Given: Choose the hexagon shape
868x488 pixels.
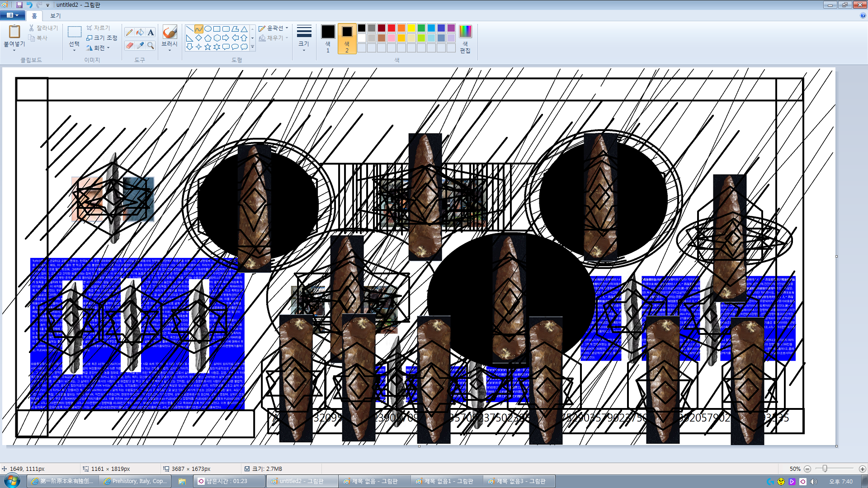Looking at the screenshot, I should click(217, 38).
